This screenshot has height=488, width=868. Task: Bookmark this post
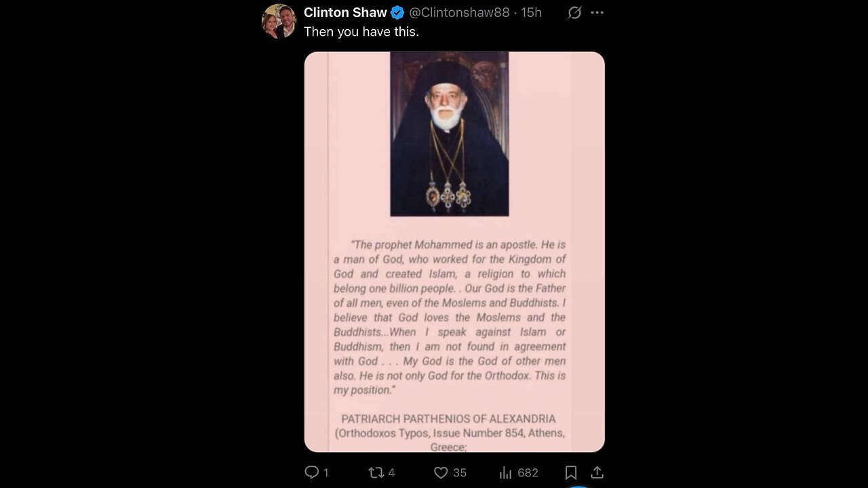pos(571,472)
